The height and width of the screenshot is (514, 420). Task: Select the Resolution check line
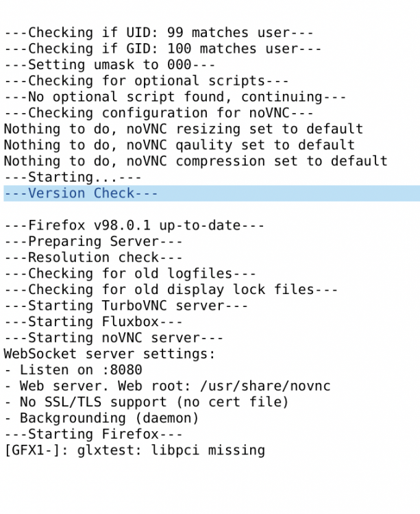point(93,257)
